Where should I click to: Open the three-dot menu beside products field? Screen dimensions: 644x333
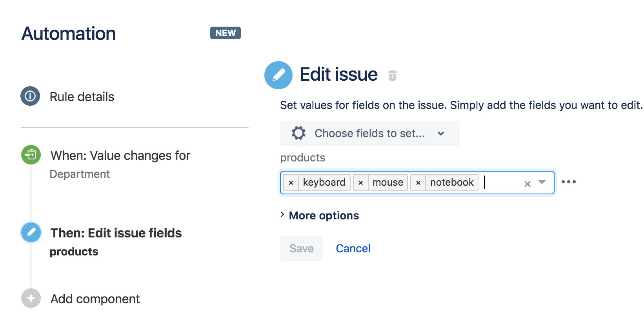point(568,182)
